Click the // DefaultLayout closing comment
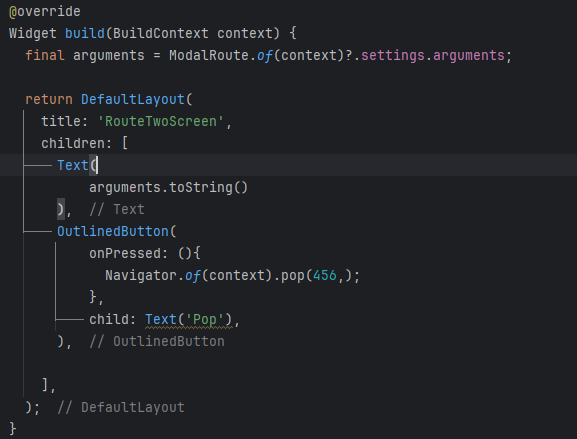This screenshot has height=439, width=577. pos(121,408)
